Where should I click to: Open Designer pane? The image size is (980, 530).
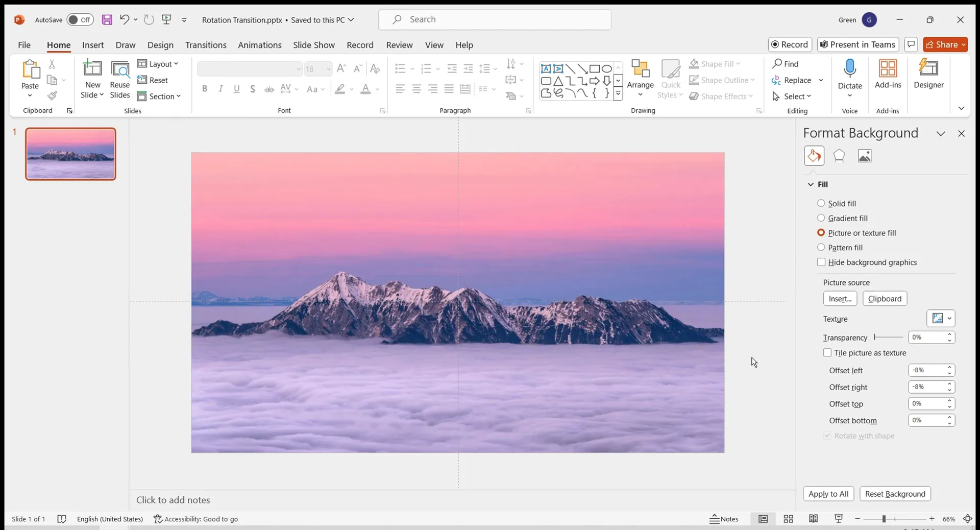click(928, 74)
